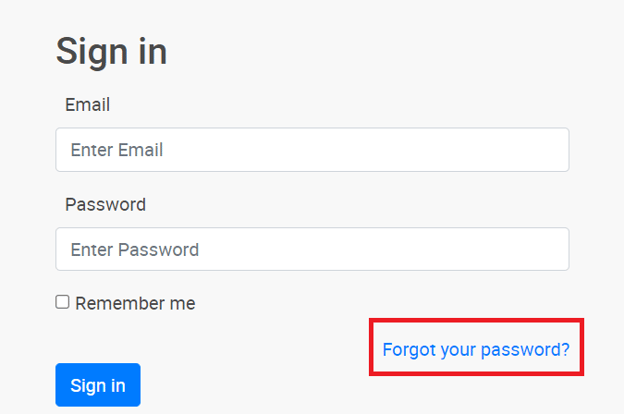
Task: Toggle the Remember me option
Action: point(62,302)
